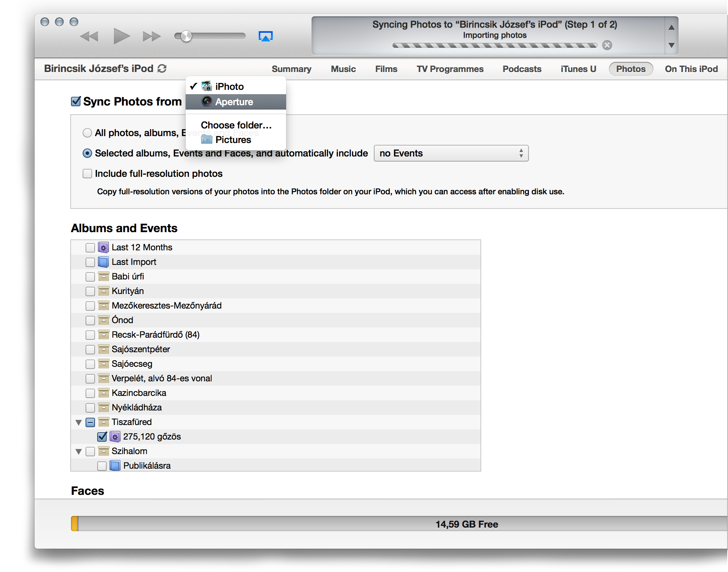Select the All photos, albums radio button
728x572 pixels.
tap(87, 133)
